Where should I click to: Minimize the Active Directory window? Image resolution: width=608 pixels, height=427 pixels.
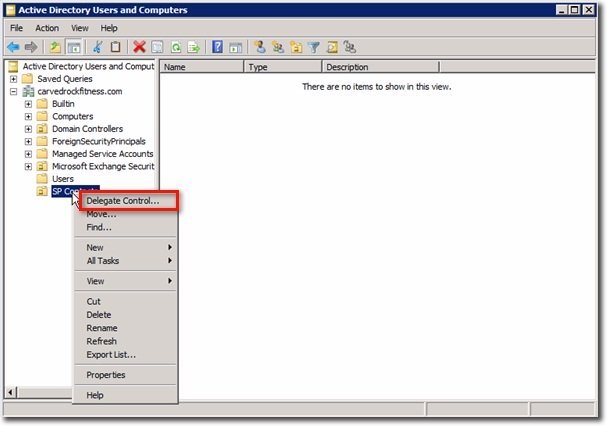[x=562, y=10]
